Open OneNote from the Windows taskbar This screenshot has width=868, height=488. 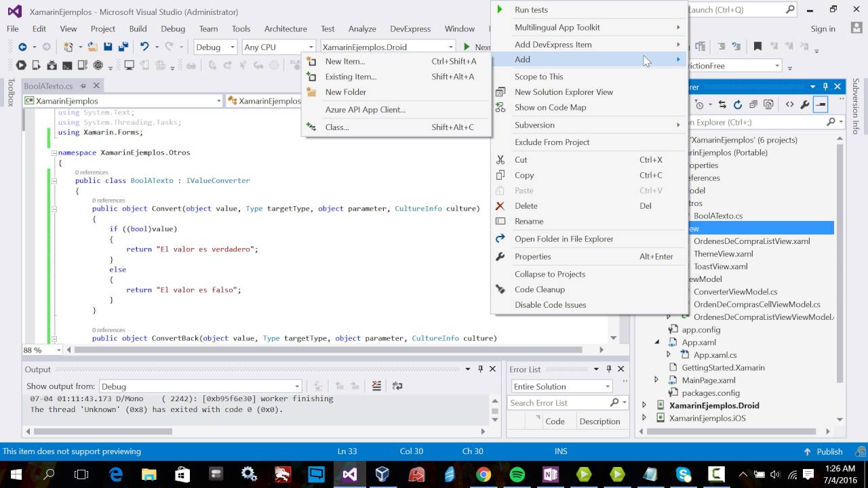pyautogui.click(x=550, y=474)
